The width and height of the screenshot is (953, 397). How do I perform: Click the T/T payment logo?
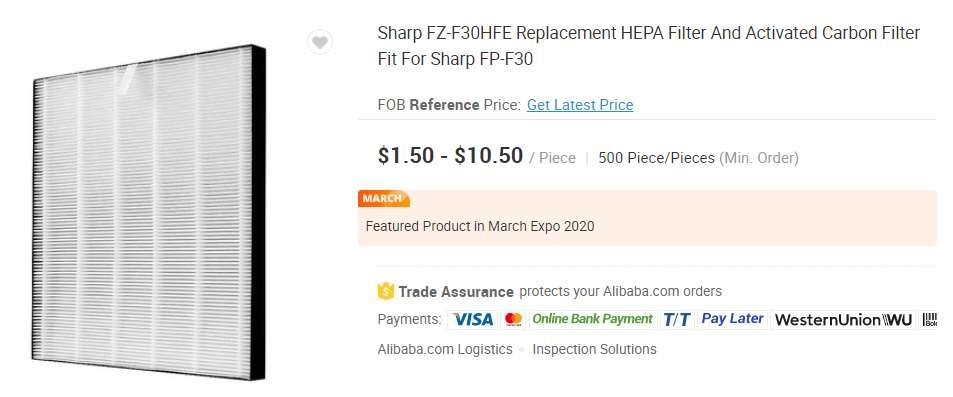(x=677, y=319)
